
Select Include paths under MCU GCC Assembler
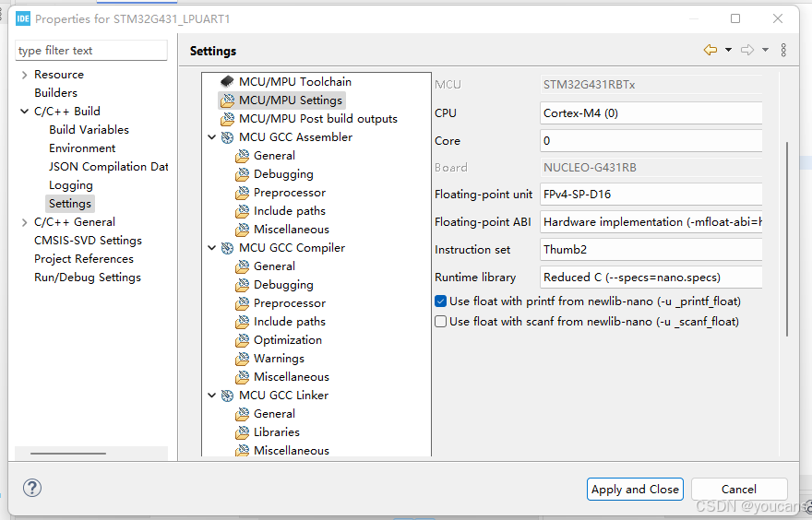(290, 211)
